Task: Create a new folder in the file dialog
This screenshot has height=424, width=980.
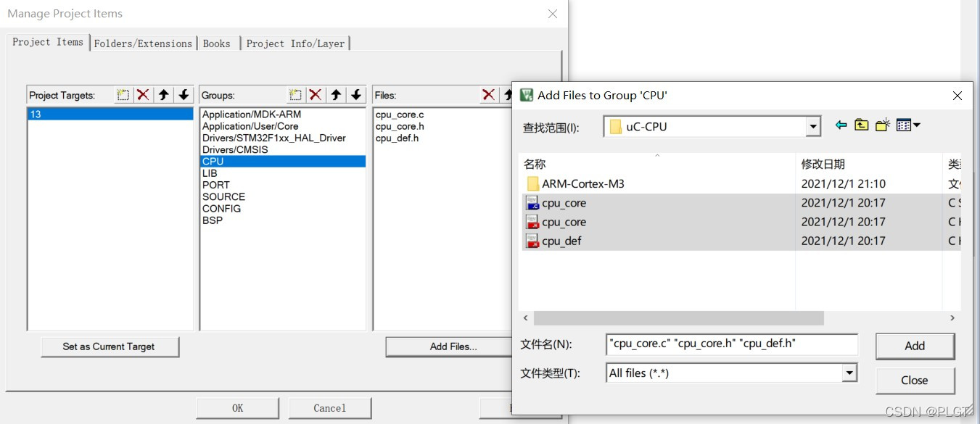Action: [x=881, y=124]
